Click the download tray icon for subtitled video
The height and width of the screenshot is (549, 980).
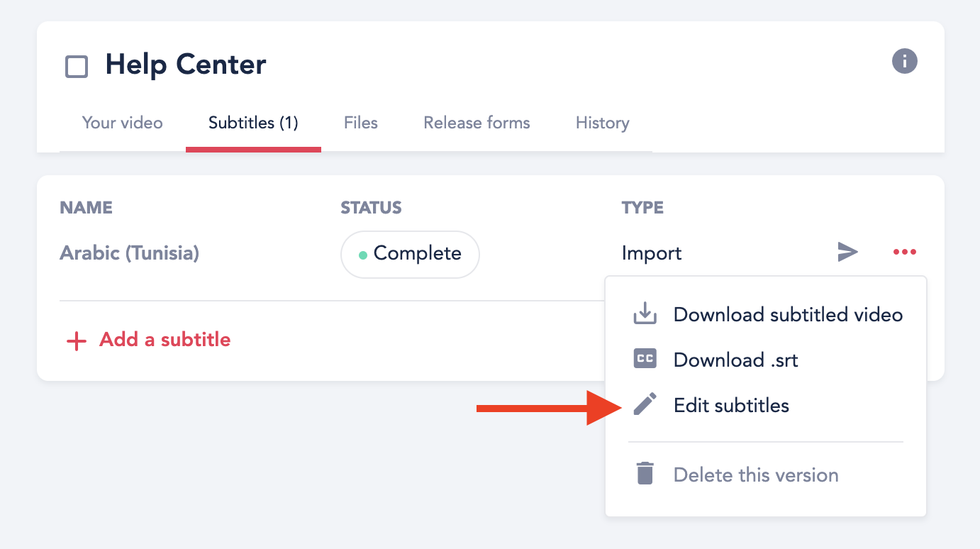coord(645,314)
